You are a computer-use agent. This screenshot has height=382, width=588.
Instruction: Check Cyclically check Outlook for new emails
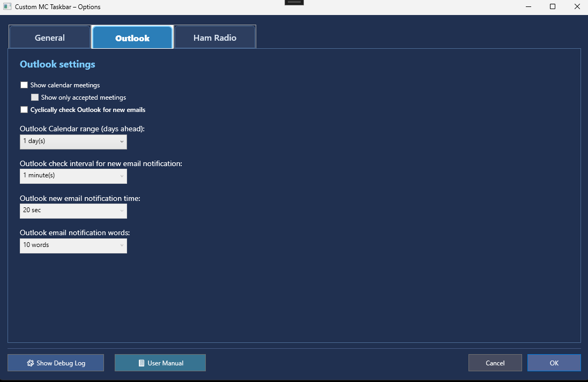pyautogui.click(x=24, y=110)
